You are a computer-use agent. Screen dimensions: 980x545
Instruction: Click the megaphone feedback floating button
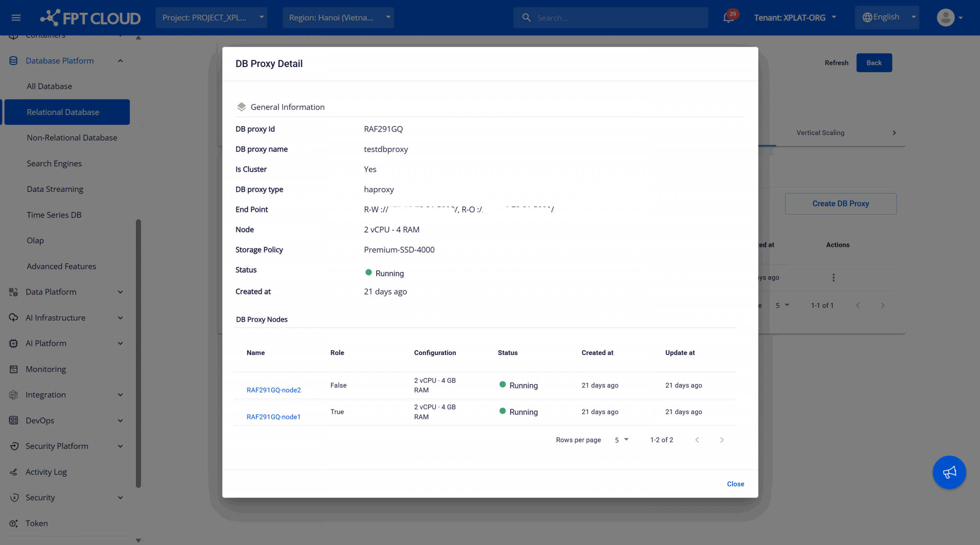[x=949, y=472]
